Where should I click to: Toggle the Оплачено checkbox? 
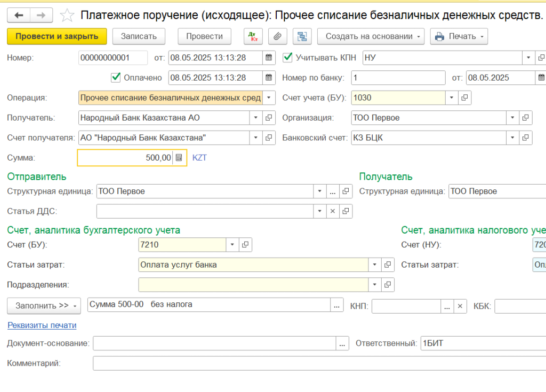[x=116, y=77]
